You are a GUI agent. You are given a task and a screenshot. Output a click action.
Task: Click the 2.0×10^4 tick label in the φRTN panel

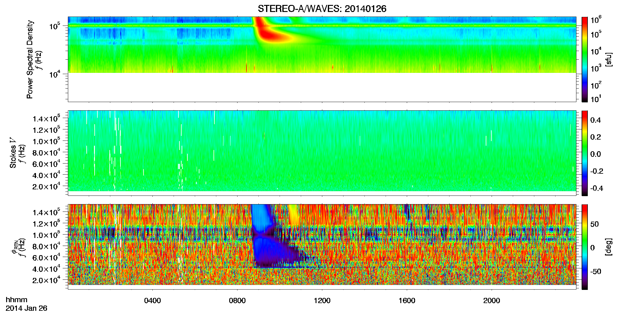[x=46, y=280]
